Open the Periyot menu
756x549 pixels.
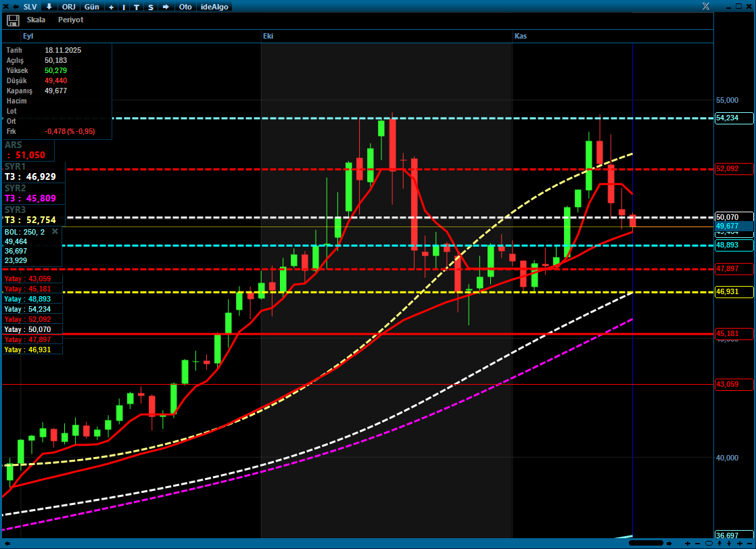[71, 20]
